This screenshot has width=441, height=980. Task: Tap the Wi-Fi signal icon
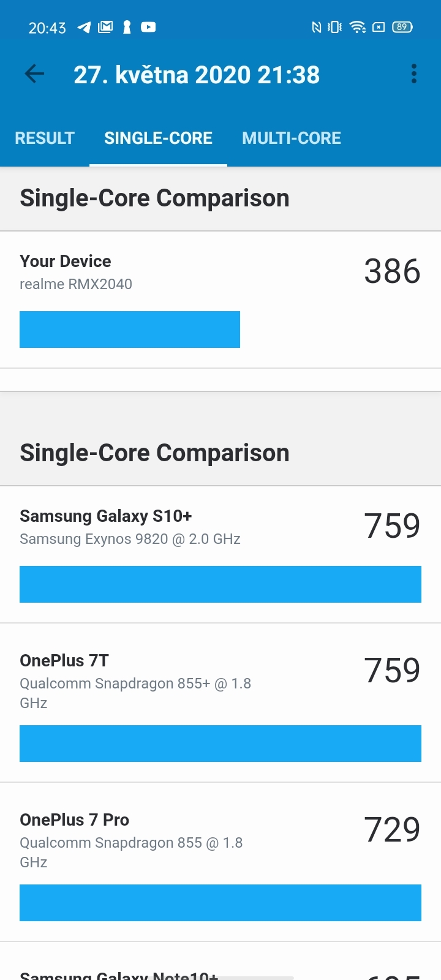click(356, 26)
